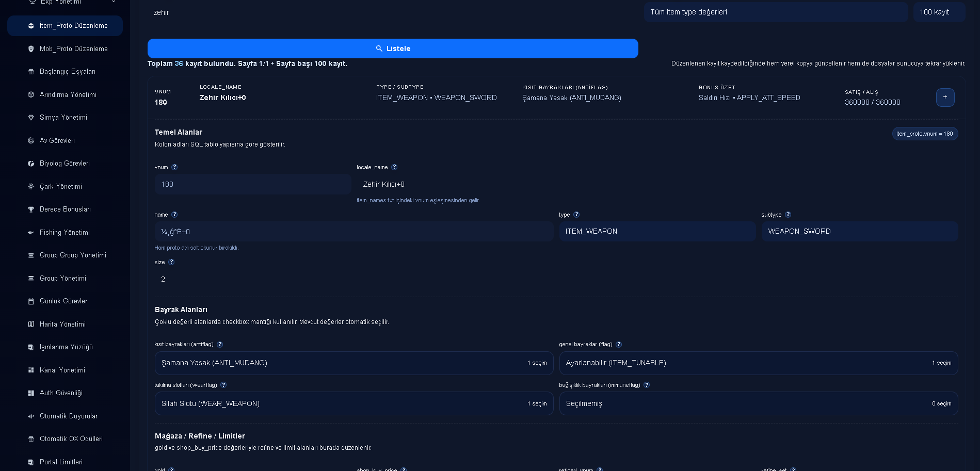This screenshot has width=980, height=471.
Task: Click the Av Görevleri icon
Action: coord(31,141)
